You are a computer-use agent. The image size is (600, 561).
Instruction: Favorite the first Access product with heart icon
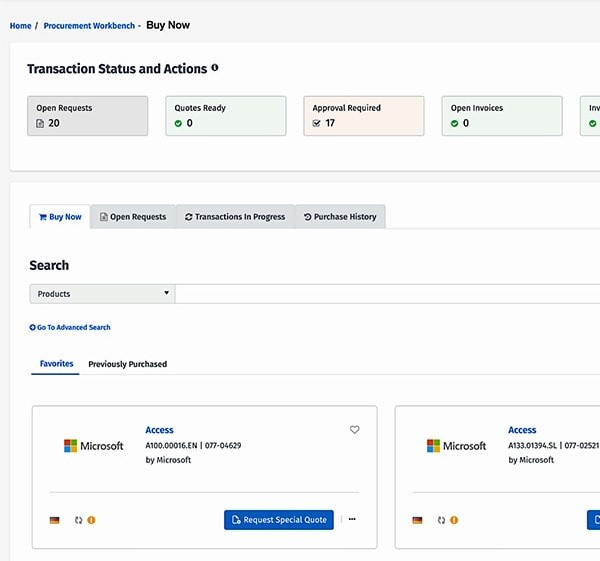pyautogui.click(x=354, y=430)
